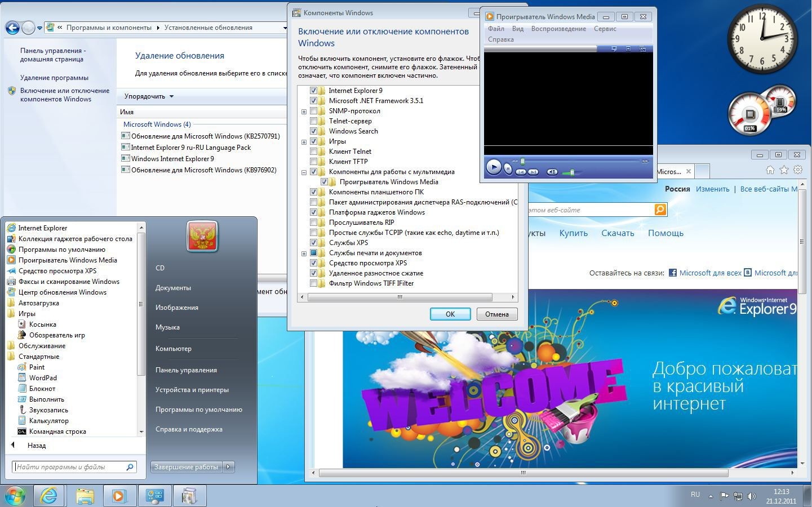Open Калькулятор from Start menu
Viewport: 812px width, 507px height.
pyautogui.click(x=48, y=420)
